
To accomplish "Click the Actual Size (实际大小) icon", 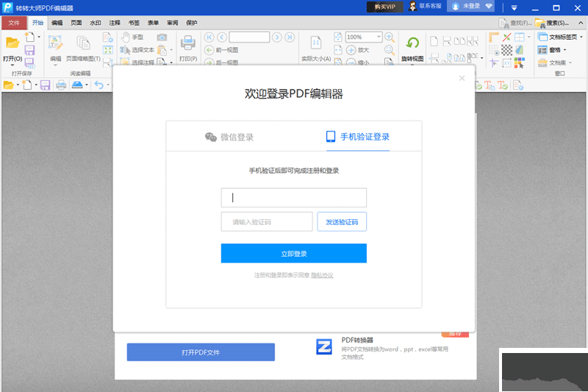I will click(x=316, y=43).
